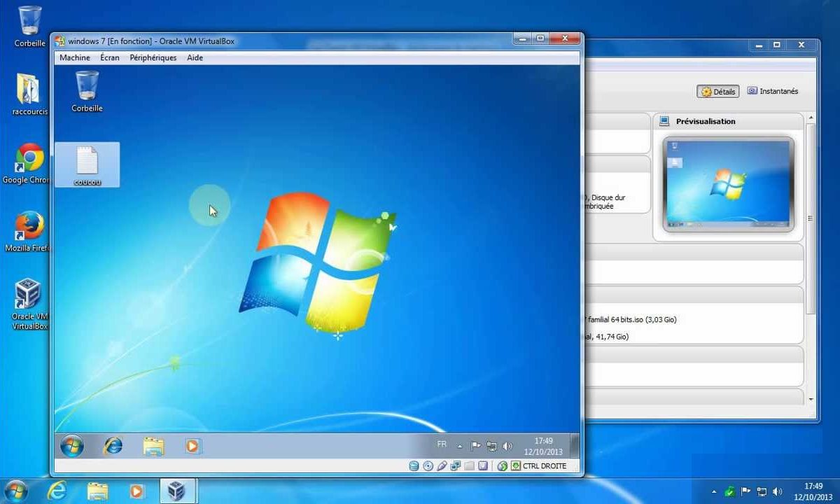This screenshot has height=504, width=840.
Task: Open the Machine menu in the VM window
Action: pos(74,57)
